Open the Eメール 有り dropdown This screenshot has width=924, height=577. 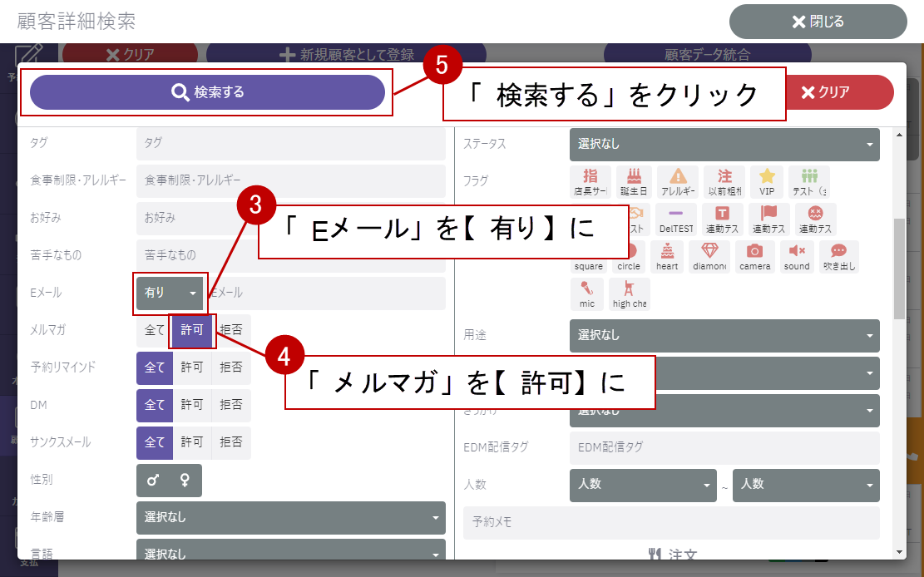[170, 293]
